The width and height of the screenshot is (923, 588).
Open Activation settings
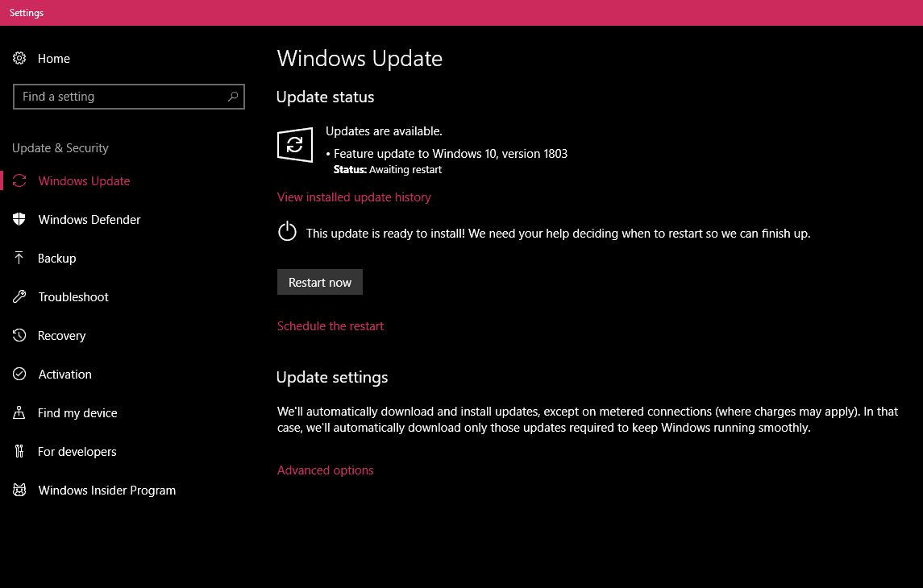(x=64, y=375)
